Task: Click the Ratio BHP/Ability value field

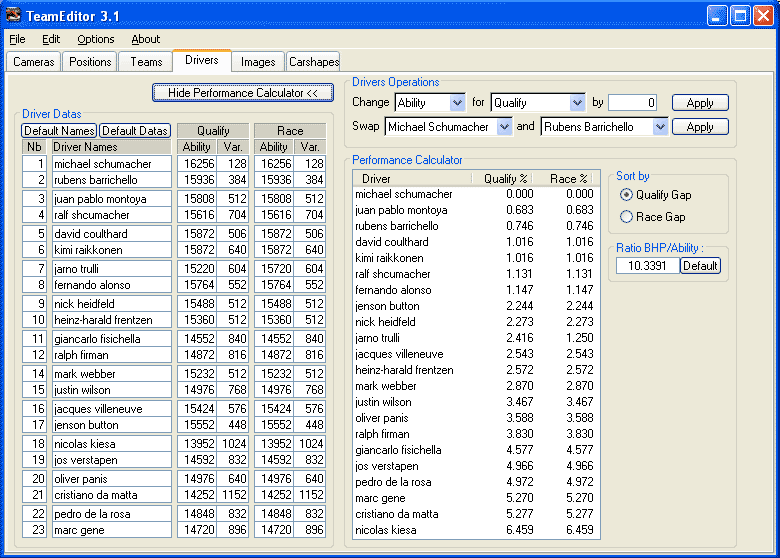Action: (647, 266)
